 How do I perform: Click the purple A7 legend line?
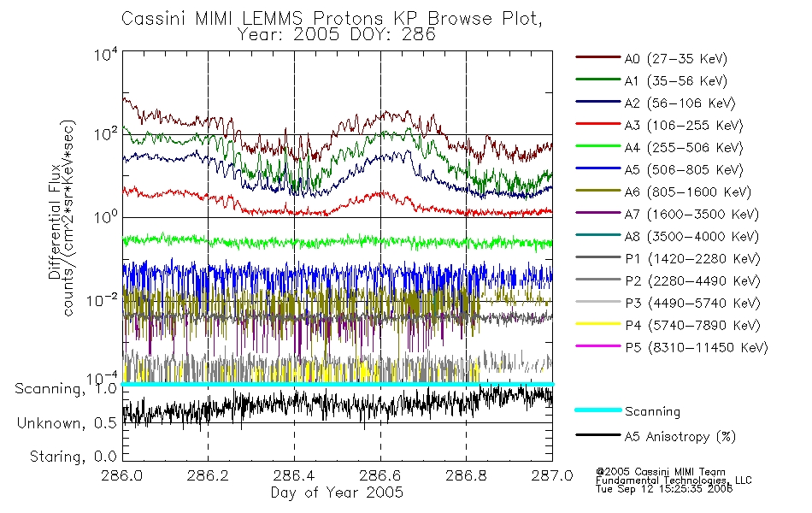click(x=598, y=212)
